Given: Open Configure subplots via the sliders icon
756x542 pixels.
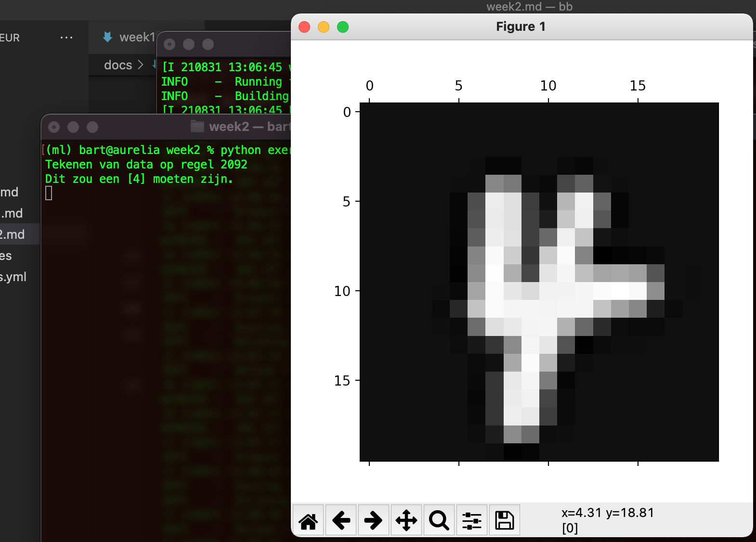Looking at the screenshot, I should [x=472, y=520].
